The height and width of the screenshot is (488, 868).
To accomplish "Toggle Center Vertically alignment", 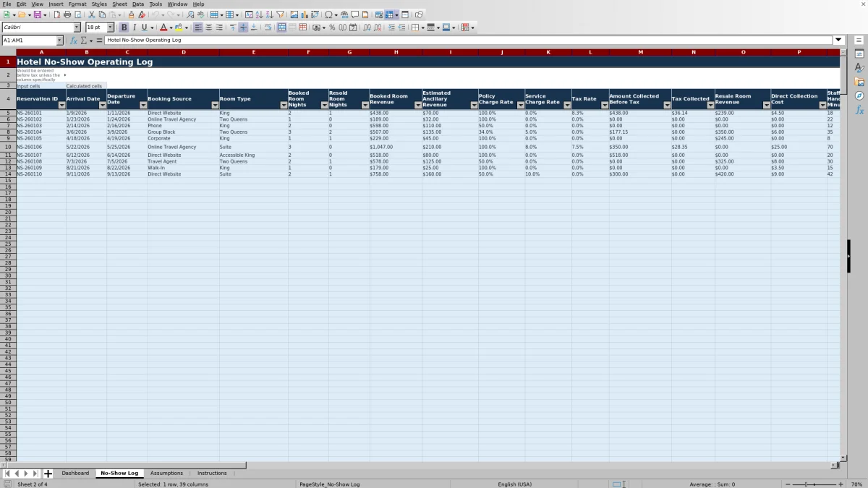I will [243, 27].
